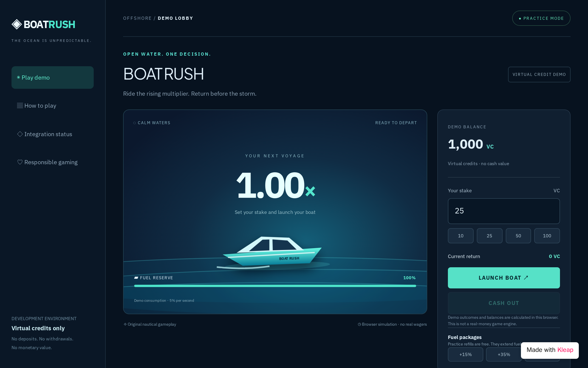Click the Launch Boat arrow icon
Image resolution: width=588 pixels, height=368 pixels.
click(x=526, y=278)
